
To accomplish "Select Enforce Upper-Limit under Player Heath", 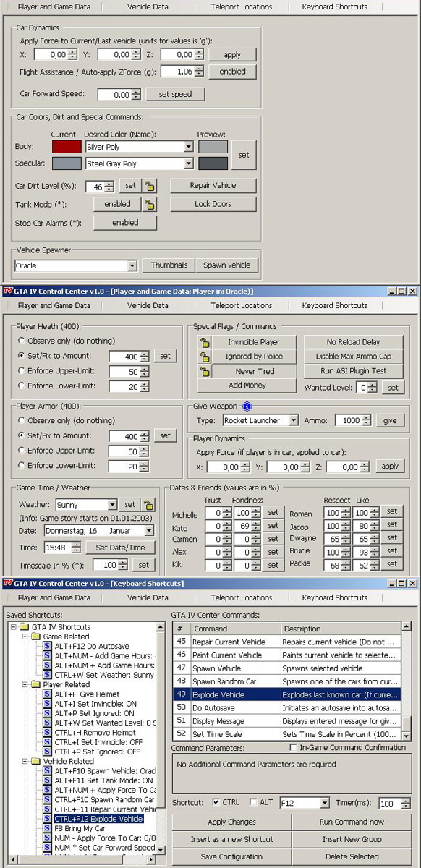I will coord(22,370).
